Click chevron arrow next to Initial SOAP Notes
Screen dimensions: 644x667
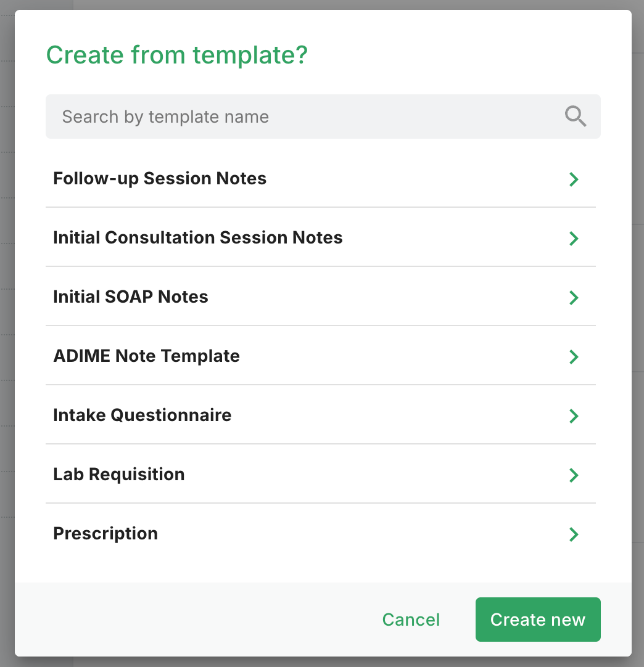tap(574, 298)
